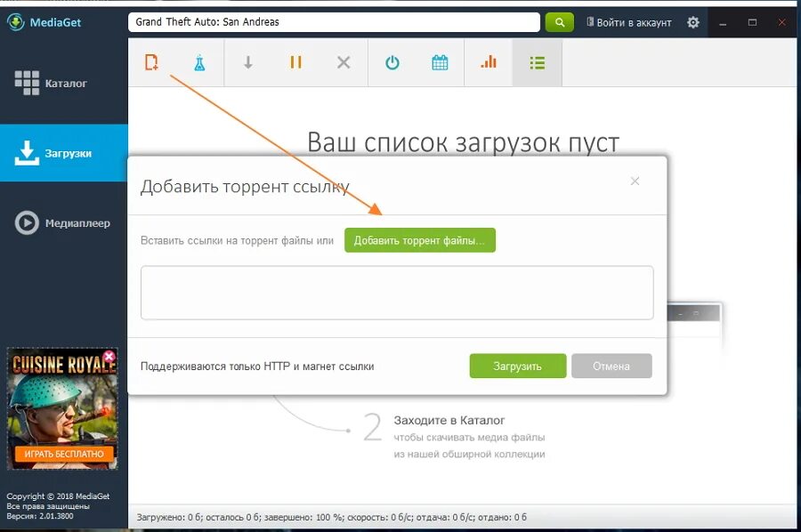Click the green search button

point(560,22)
